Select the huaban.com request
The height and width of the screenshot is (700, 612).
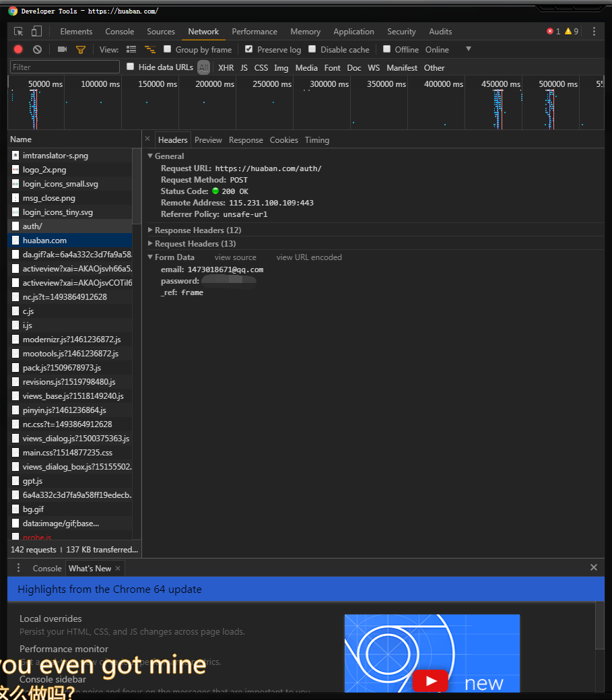pyautogui.click(x=70, y=240)
